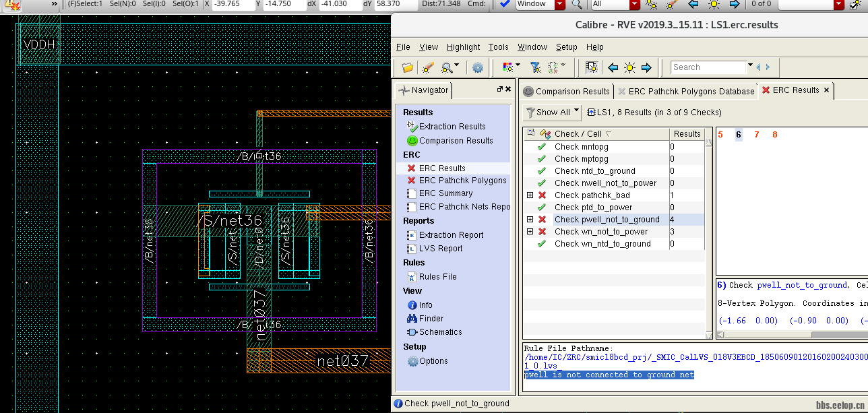The image size is (868, 413).
Task: Click the small search-previous arrow beside Search box
Action: coord(758,67)
